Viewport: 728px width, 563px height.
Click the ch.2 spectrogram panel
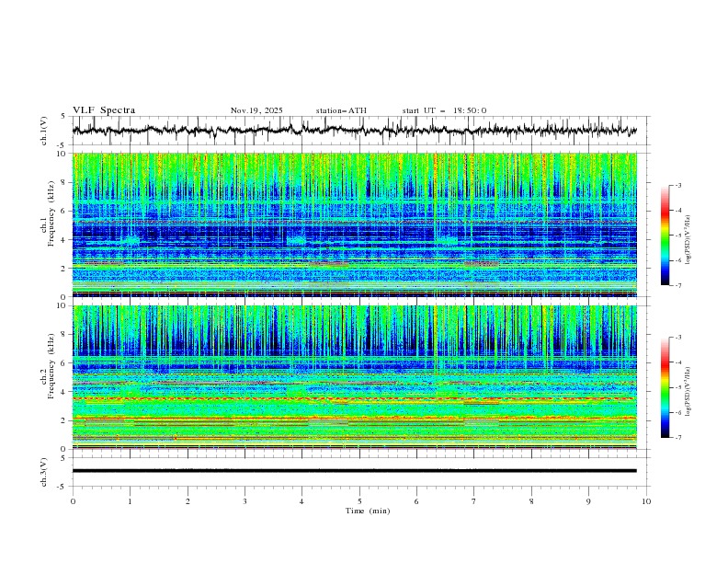coord(355,377)
